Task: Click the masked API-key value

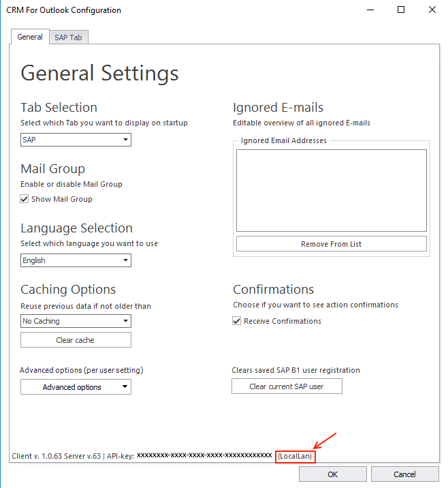Action: (x=204, y=455)
